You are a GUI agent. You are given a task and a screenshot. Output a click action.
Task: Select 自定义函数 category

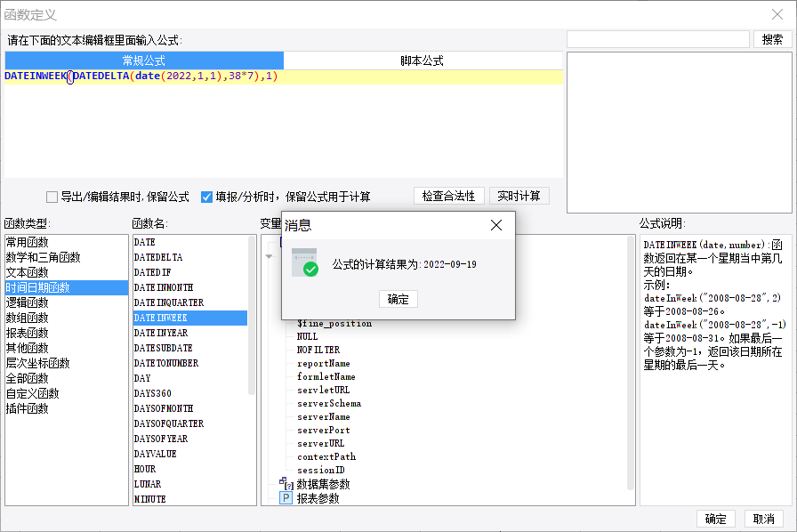click(x=66, y=393)
